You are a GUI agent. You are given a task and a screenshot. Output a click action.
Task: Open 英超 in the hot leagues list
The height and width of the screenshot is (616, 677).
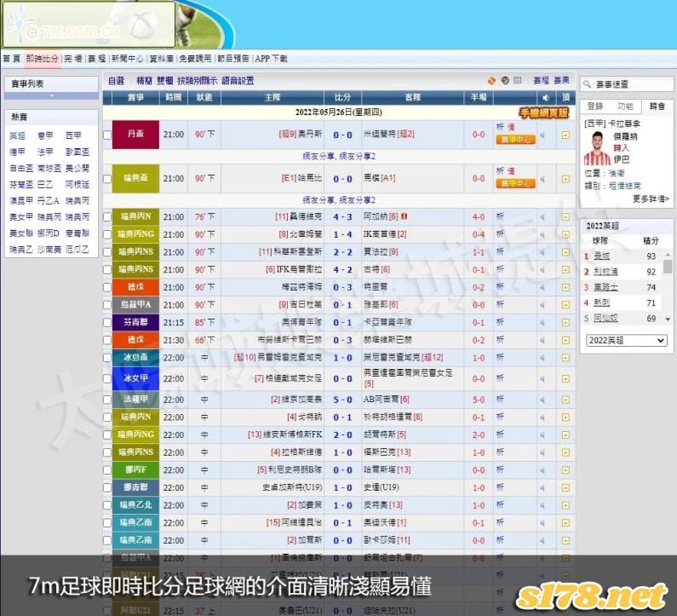(x=17, y=136)
